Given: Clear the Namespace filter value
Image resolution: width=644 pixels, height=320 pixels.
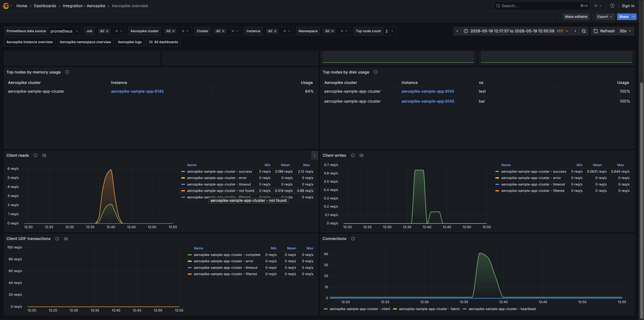Looking at the screenshot, I should tap(342, 31).
